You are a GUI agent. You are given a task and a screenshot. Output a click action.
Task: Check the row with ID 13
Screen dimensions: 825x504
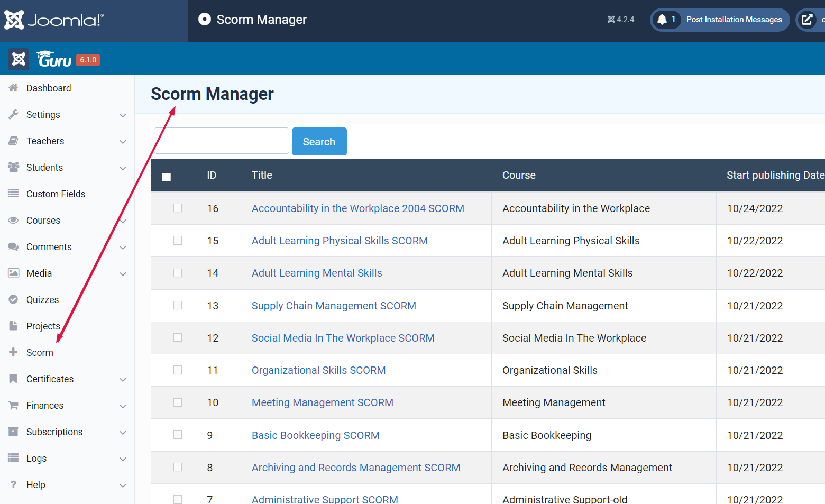click(x=178, y=305)
